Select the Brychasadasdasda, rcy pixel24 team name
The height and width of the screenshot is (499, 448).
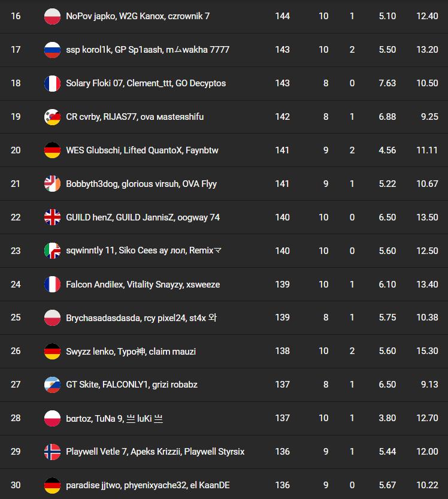[x=141, y=318]
